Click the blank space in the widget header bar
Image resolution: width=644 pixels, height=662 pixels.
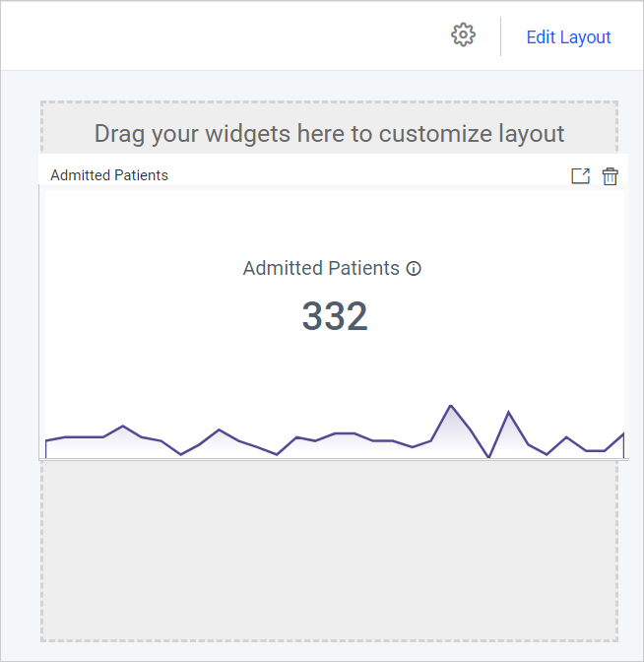tap(364, 175)
